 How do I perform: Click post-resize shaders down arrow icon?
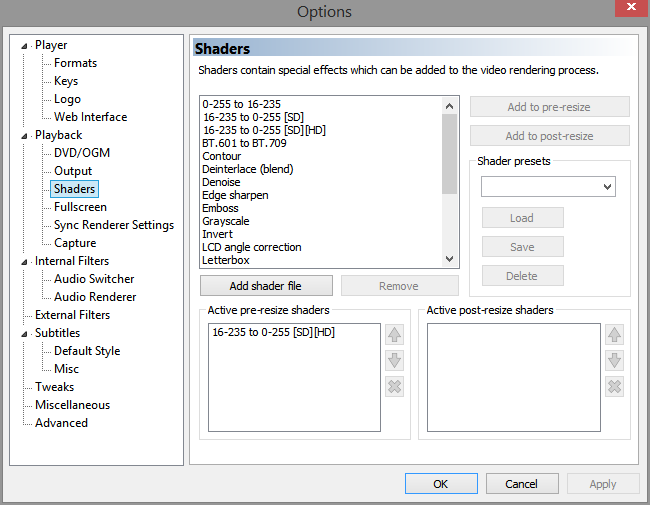(x=614, y=361)
